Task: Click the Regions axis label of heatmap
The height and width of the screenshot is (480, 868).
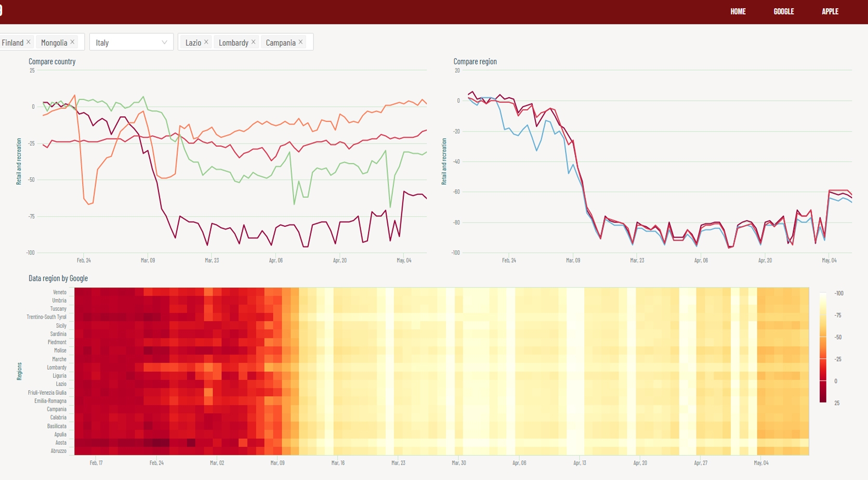Action: [x=19, y=371]
